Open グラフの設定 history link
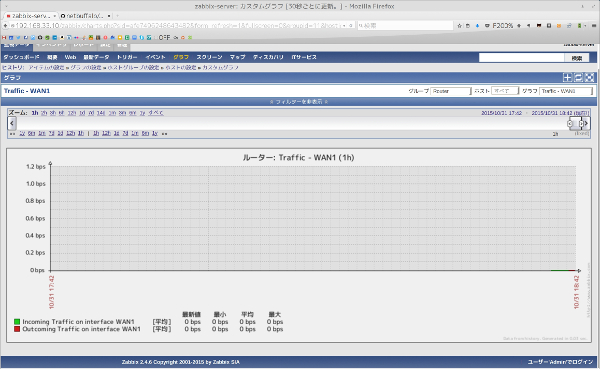 pyautogui.click(x=86, y=67)
